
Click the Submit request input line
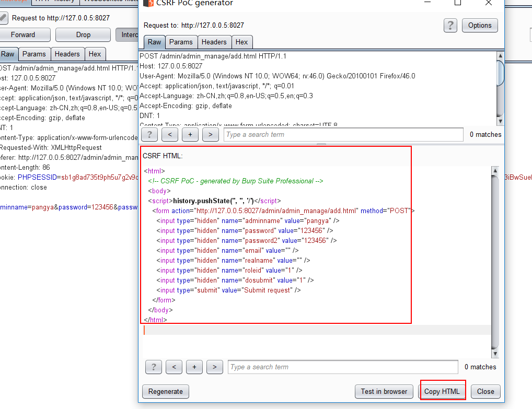point(229,290)
